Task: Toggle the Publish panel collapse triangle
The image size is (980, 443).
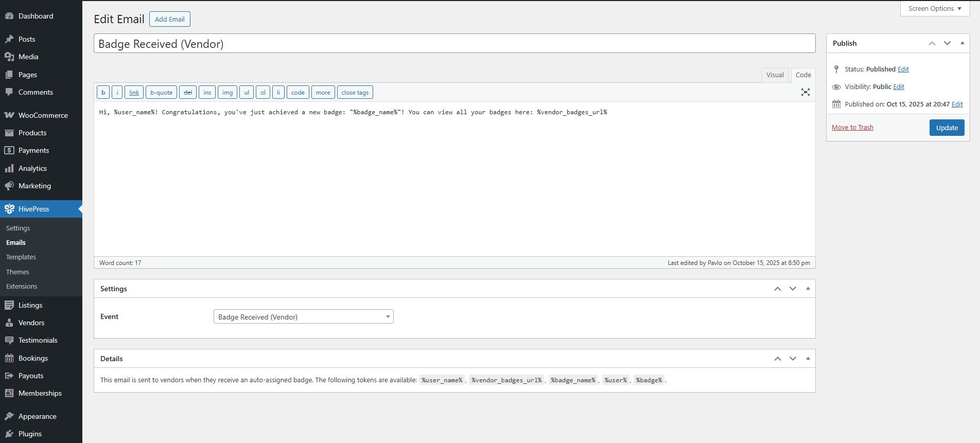Action: pyautogui.click(x=962, y=43)
